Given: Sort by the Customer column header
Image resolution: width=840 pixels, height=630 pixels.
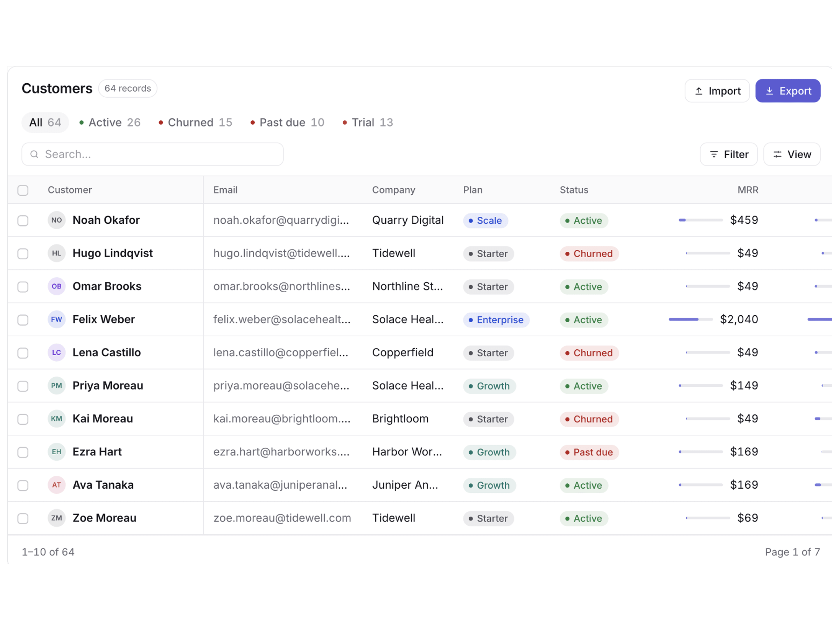Looking at the screenshot, I should click(x=70, y=190).
